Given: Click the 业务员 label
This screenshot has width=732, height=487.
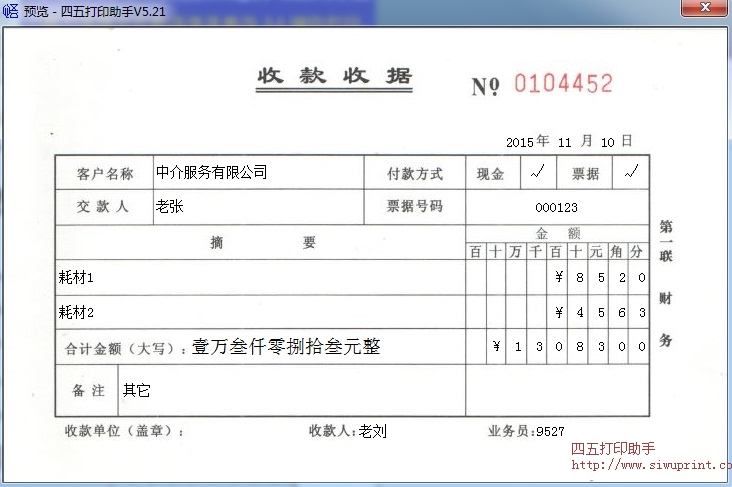Looking at the screenshot, I should point(511,431).
